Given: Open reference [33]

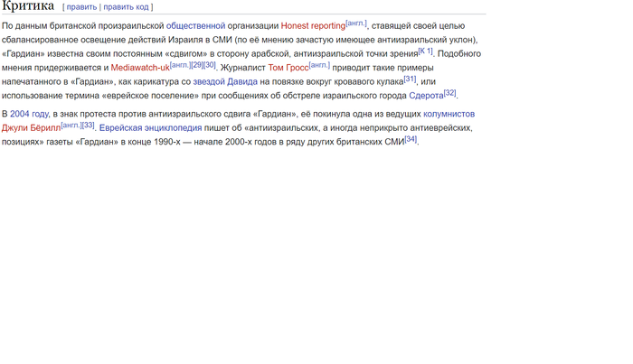Looking at the screenshot, I should click(x=88, y=125).
